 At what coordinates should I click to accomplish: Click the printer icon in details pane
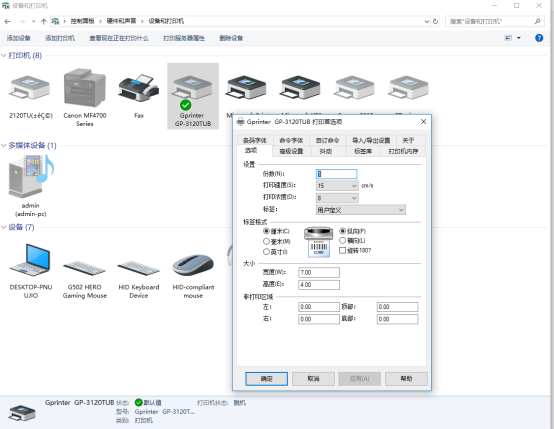pyautogui.click(x=22, y=413)
